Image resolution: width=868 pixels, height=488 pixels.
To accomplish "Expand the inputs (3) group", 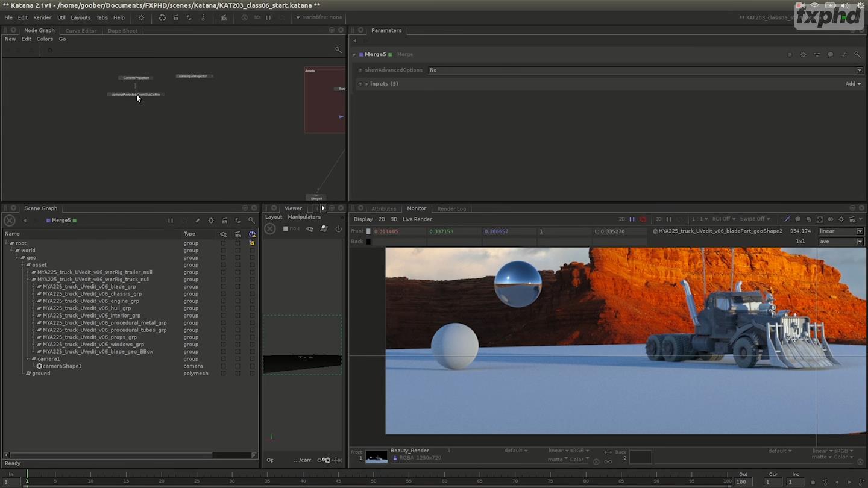I will [366, 84].
